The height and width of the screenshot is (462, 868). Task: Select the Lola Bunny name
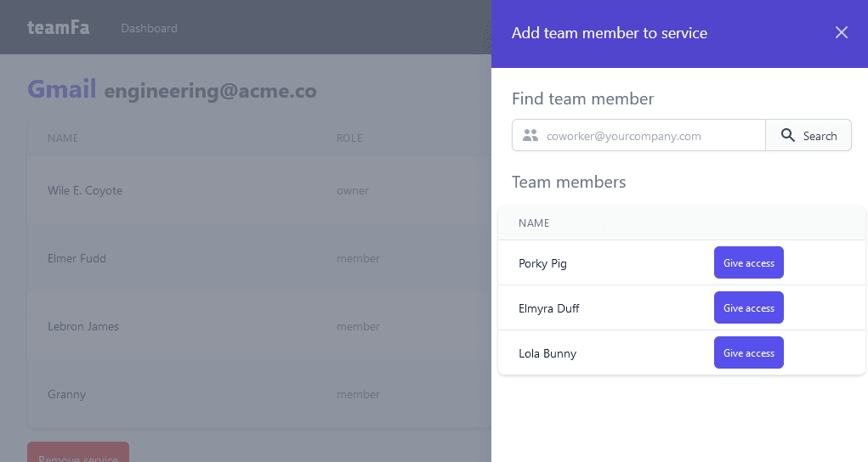[547, 353]
